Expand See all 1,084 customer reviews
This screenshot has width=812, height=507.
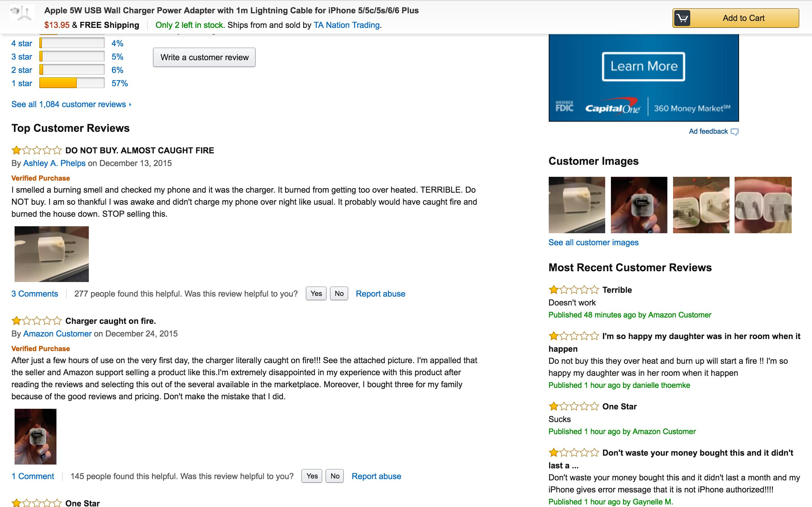tap(69, 104)
